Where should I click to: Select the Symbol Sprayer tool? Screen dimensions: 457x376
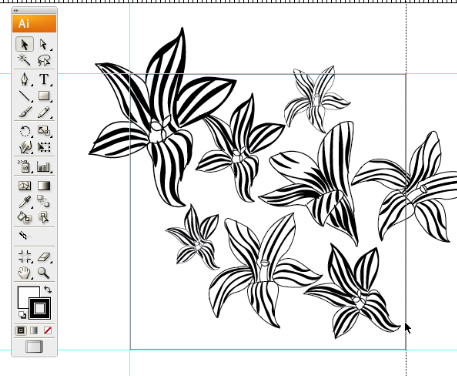(x=24, y=166)
